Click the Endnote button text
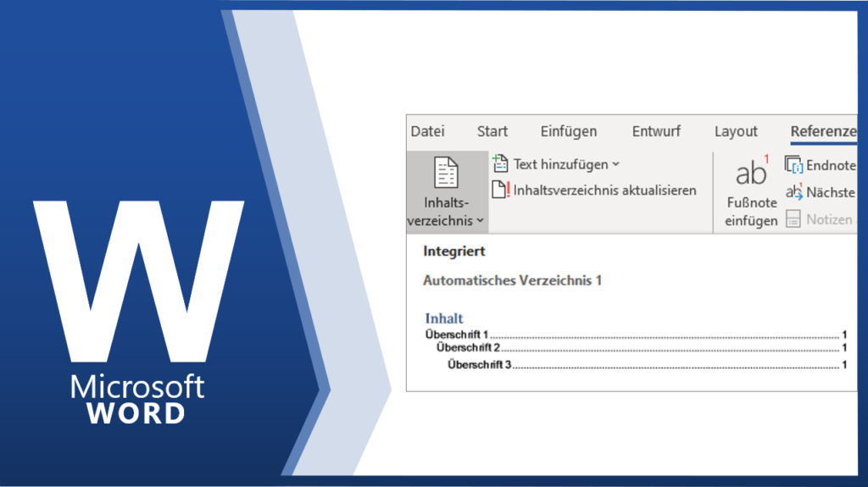 point(831,165)
